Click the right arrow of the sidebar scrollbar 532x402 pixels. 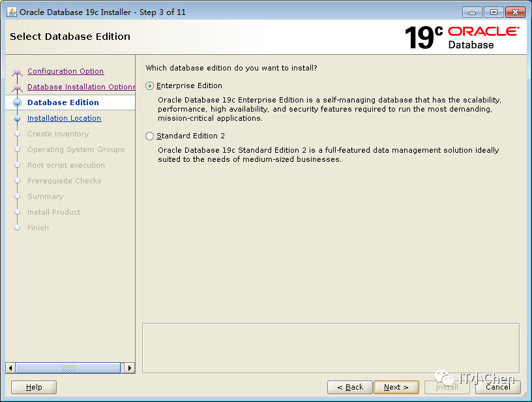130,368
